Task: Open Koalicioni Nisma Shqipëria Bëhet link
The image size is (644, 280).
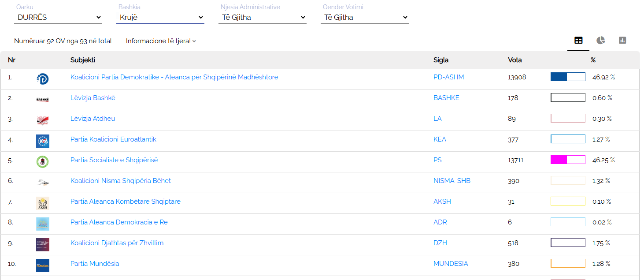Action: (x=121, y=181)
